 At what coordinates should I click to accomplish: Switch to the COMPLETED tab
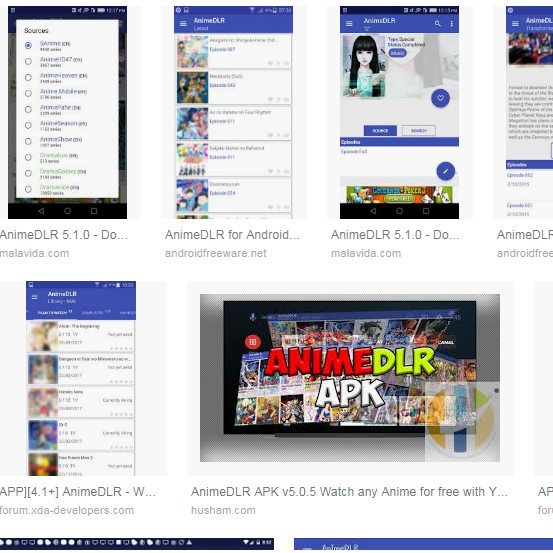tap(96, 312)
